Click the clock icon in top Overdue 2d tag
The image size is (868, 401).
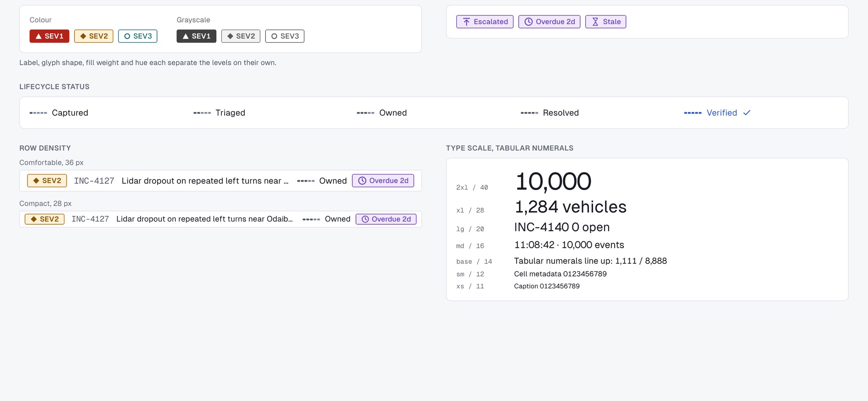[x=528, y=22]
